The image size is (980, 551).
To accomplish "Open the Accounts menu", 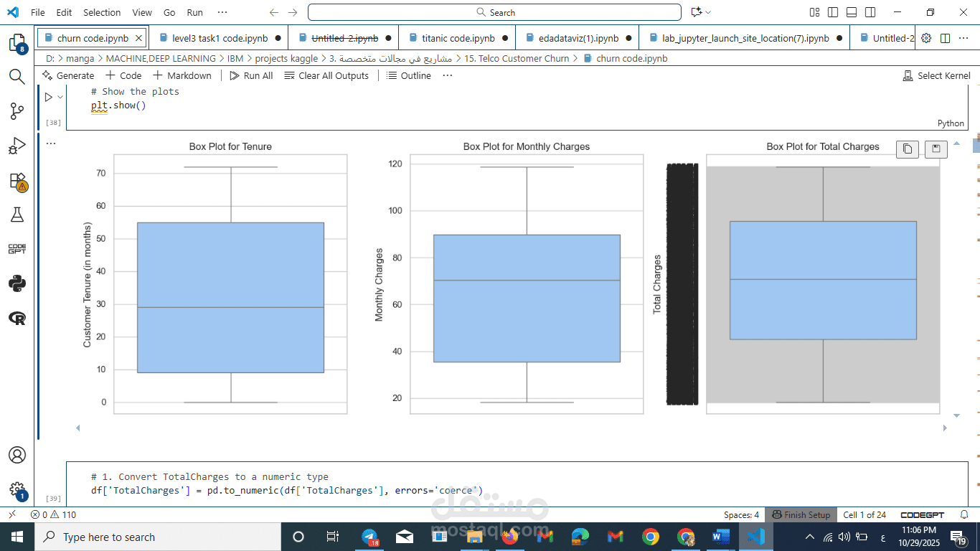I will pyautogui.click(x=17, y=455).
